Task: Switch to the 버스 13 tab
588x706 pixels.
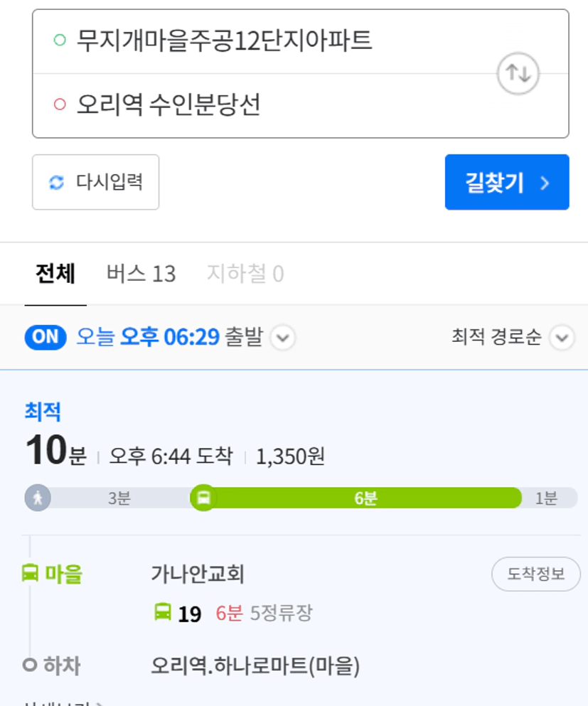Action: 141,274
